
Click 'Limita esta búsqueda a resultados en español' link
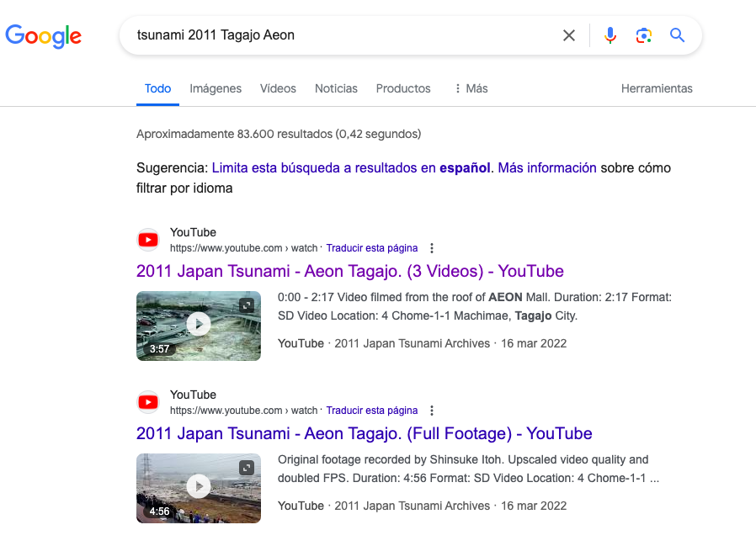(351, 167)
